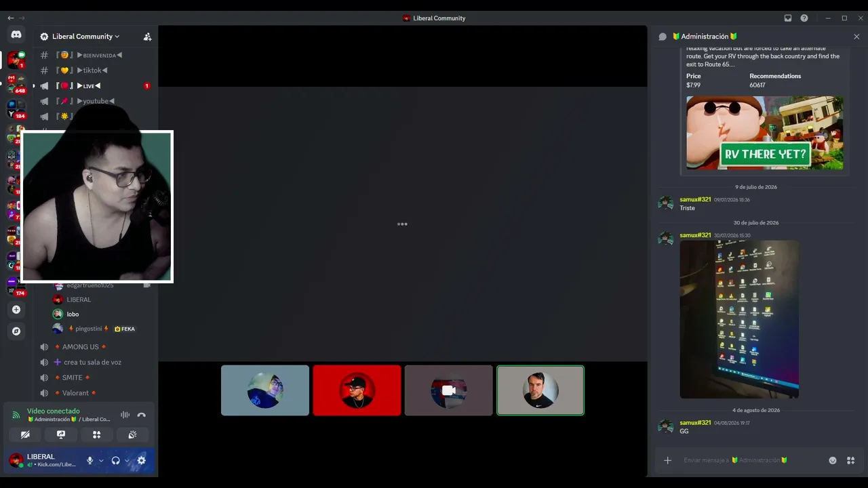The image size is (868, 488).
Task: Click samux#321 username on 'Triste' message
Action: (x=695, y=200)
